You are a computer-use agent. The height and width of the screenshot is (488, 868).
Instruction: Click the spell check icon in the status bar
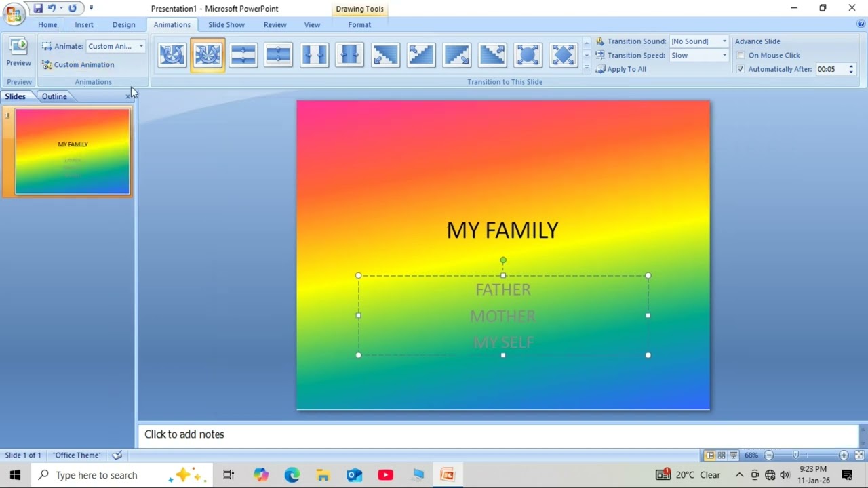pos(117,455)
